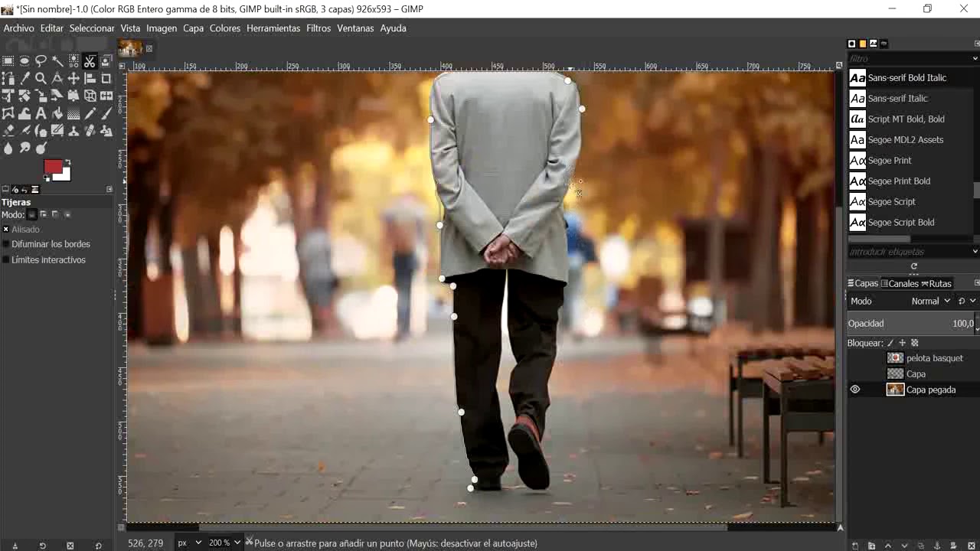Select the Fuzzy Select magic wand tool
This screenshot has width=980, height=551.
pos(57,61)
